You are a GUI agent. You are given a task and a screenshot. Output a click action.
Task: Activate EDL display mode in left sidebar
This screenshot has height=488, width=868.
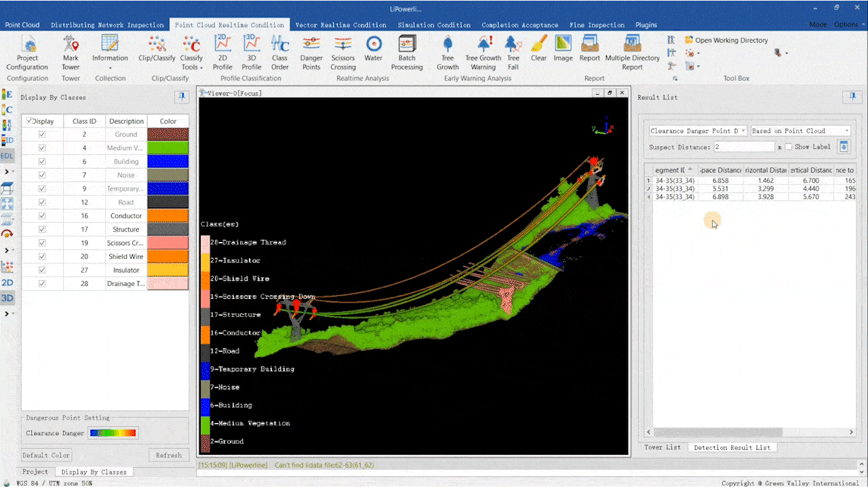pyautogui.click(x=7, y=155)
